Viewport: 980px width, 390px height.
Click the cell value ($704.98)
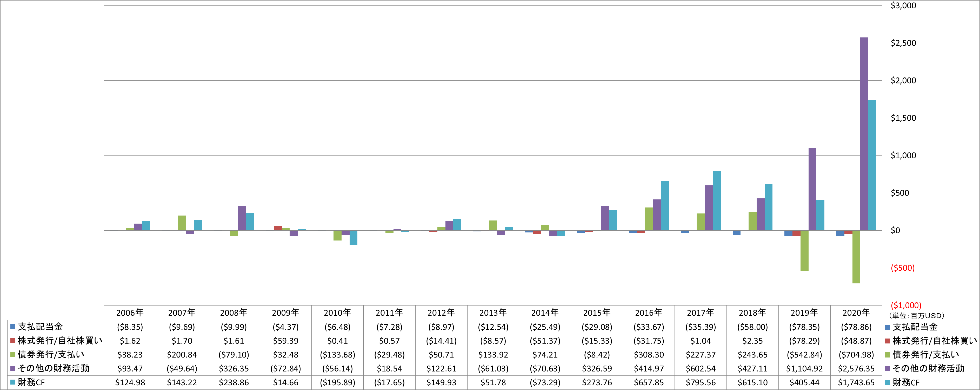click(x=856, y=355)
